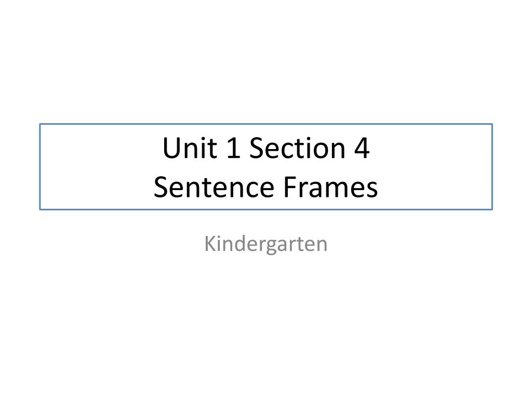Select the word "Section" in the title
The height and width of the screenshot is (399, 532).
(x=297, y=148)
